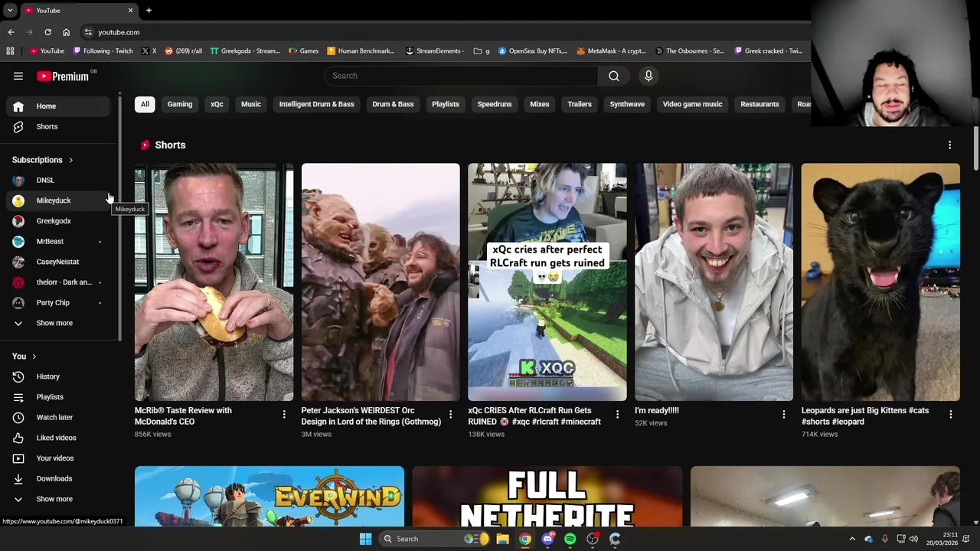Play the Peter Jackson Orc short
The height and width of the screenshot is (551, 980).
381,282
